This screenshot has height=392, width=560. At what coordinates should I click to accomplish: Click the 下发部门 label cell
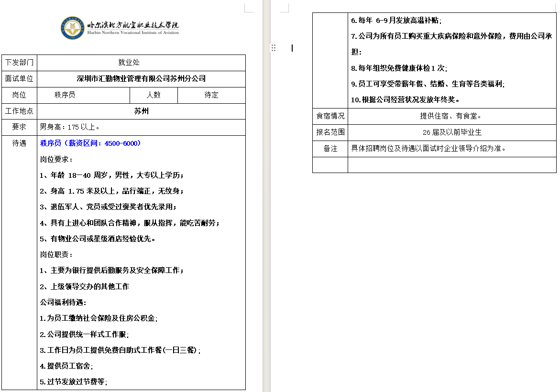pyautogui.click(x=20, y=63)
